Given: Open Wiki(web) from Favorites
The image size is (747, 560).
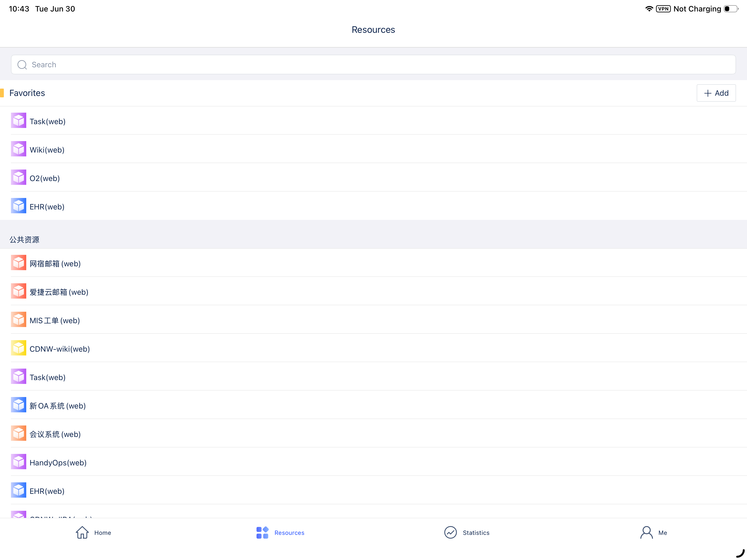Looking at the screenshot, I should 373,149.
